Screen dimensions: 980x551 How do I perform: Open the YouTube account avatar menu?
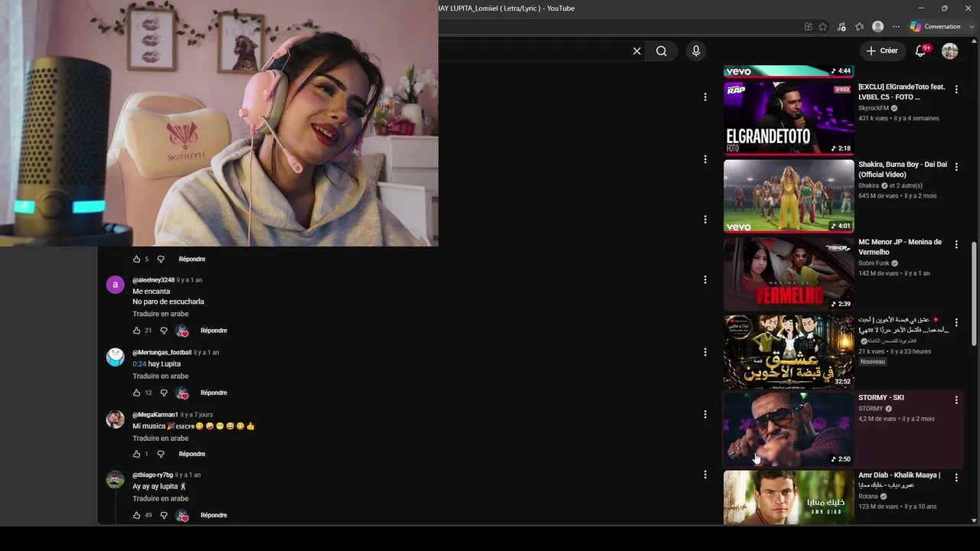(x=950, y=51)
